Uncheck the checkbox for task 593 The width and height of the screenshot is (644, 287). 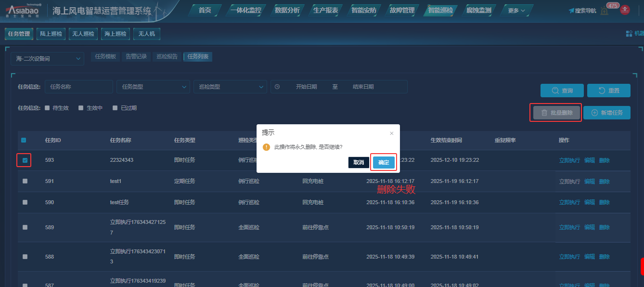25,160
